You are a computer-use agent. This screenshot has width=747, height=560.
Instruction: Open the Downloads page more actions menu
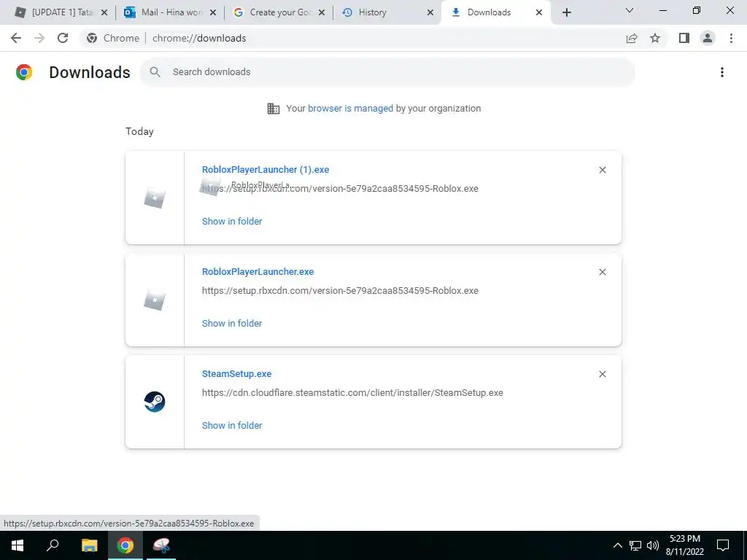coord(722,72)
